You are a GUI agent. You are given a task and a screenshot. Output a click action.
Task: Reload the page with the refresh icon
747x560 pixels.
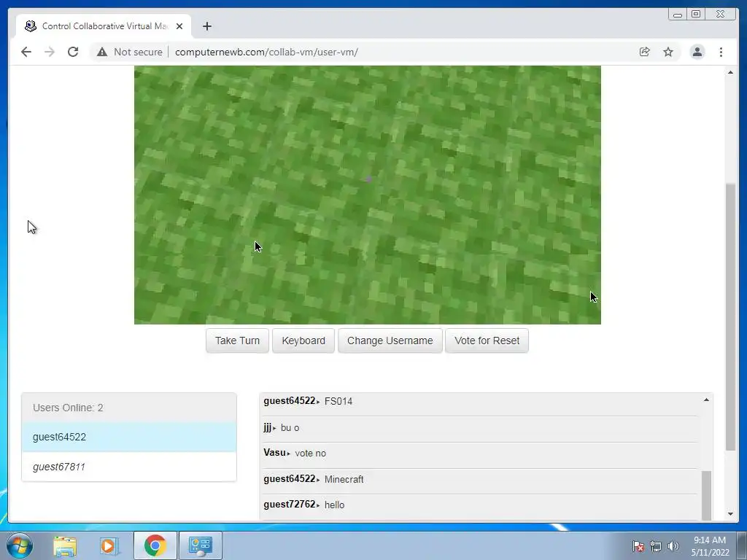(x=73, y=52)
